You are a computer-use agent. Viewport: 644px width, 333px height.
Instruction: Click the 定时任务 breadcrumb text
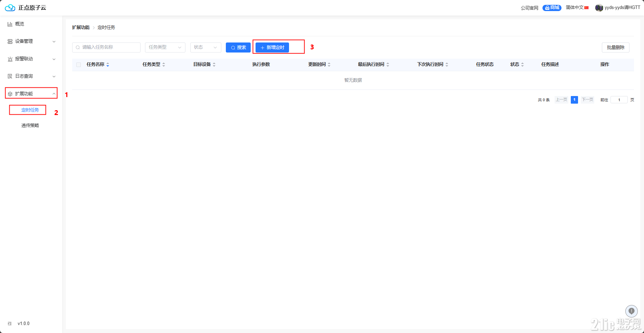tap(106, 27)
